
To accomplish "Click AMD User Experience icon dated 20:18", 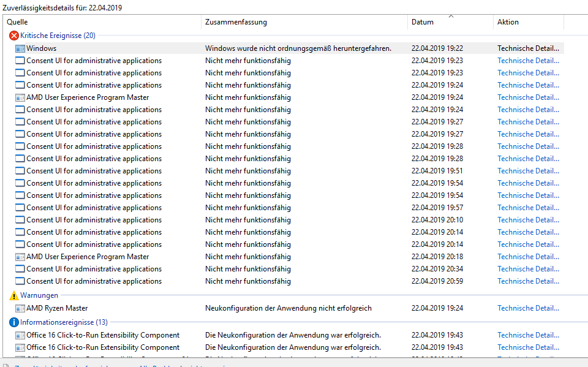I will coord(20,257).
